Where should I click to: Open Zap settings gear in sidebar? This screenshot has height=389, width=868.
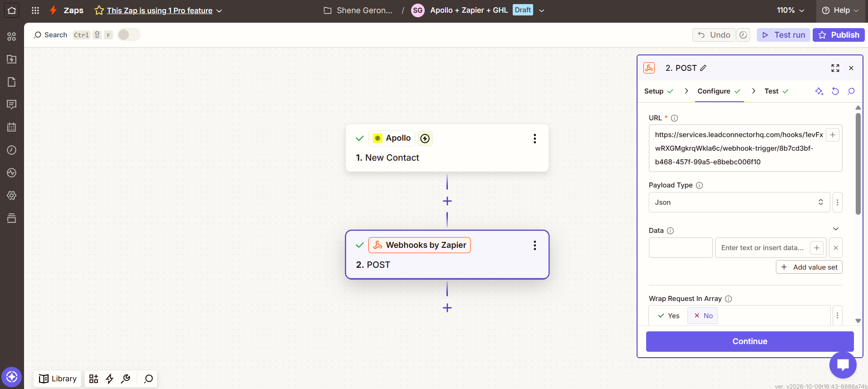(x=12, y=195)
